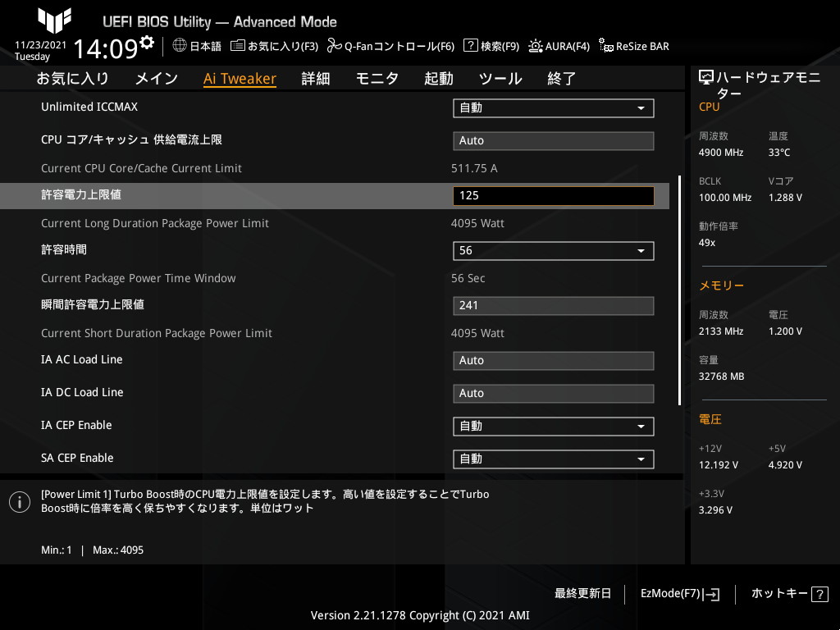Click the EzMode(F7) button label
The height and width of the screenshot is (630, 840).
tap(670, 594)
